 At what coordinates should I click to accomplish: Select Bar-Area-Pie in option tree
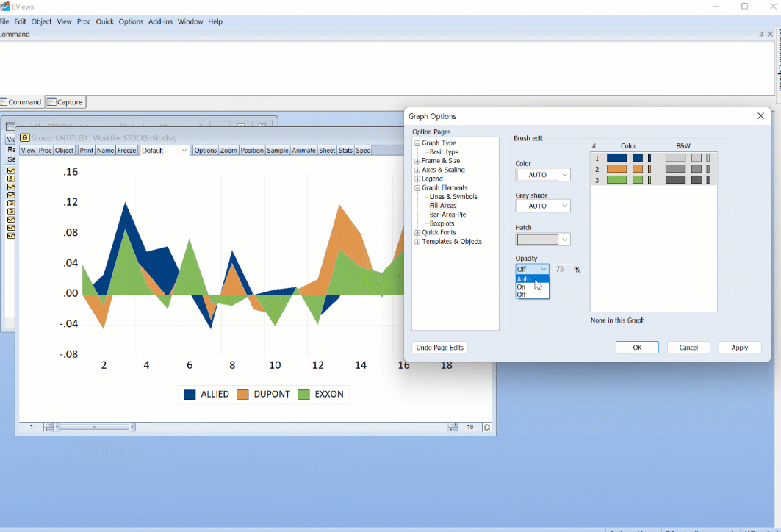point(447,215)
